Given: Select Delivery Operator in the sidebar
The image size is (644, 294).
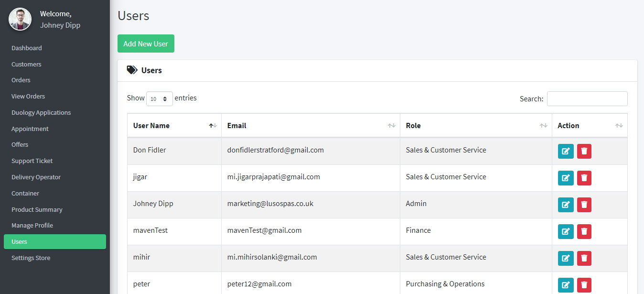Looking at the screenshot, I should pyautogui.click(x=36, y=177).
